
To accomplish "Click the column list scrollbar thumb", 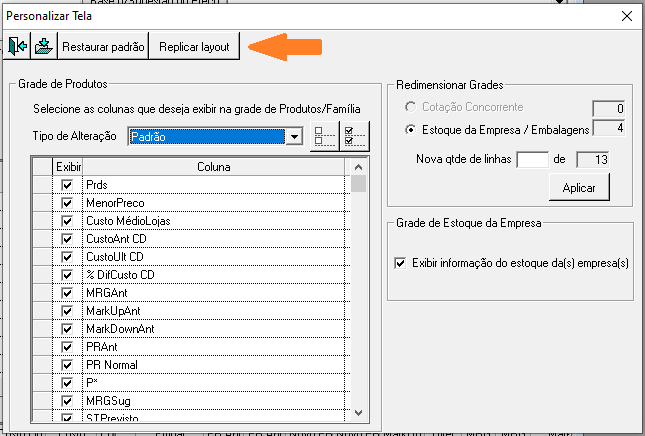I will pos(358,183).
